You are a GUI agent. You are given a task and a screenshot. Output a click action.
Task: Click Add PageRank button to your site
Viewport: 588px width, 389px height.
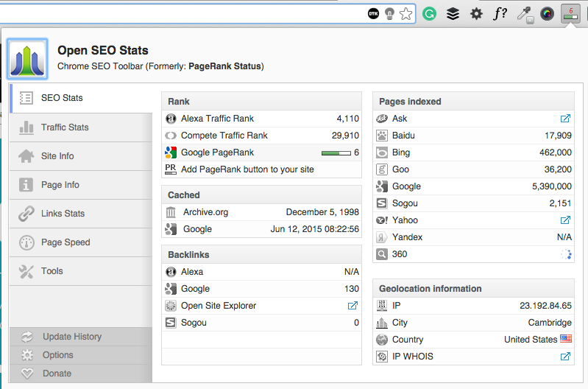click(247, 169)
